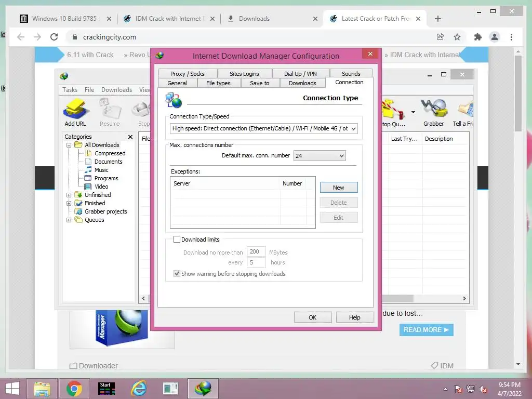
Task: Click the Tell a Friend icon
Action: [x=463, y=112]
